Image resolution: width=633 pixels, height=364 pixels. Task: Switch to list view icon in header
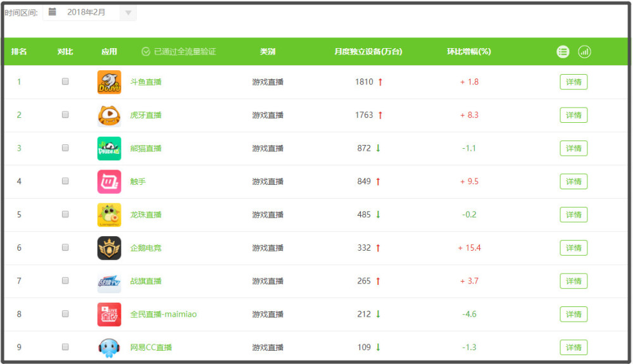(563, 52)
